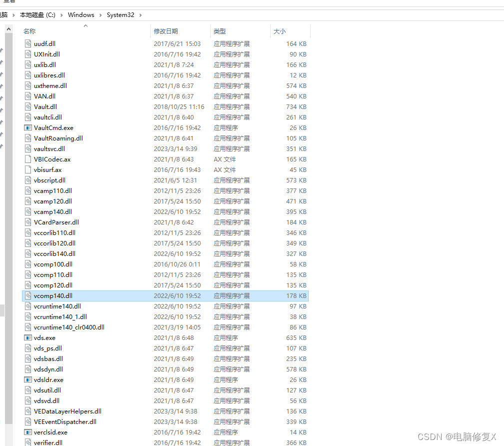
Task: Select file name vcruntime140_clr0400.dll
Action: [x=69, y=327]
